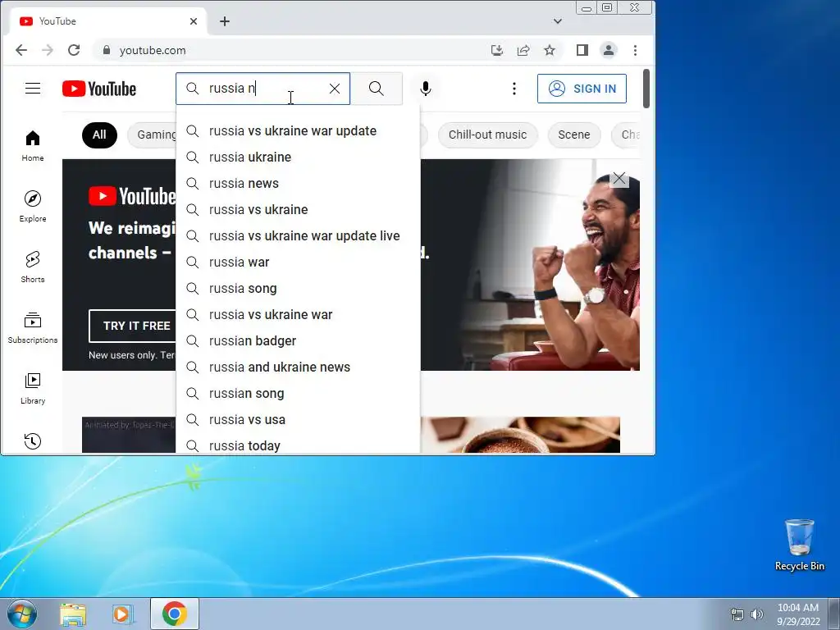The image size is (840, 630).
Task: Click the search magnifier button
Action: tap(376, 89)
